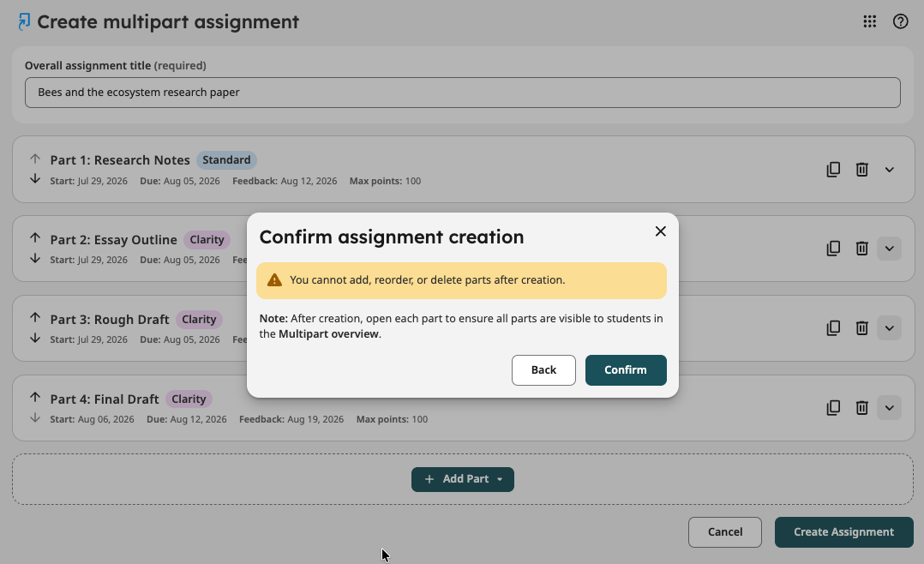Viewport: 924px width, 564px height.
Task: Delete Part 4 Final Draft
Action: (862, 408)
